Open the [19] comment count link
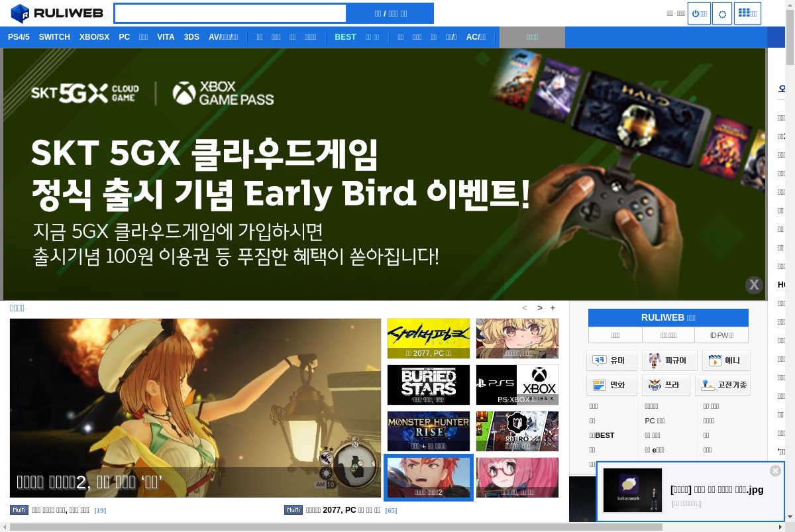Image resolution: width=795 pixels, height=532 pixels. tap(100, 510)
